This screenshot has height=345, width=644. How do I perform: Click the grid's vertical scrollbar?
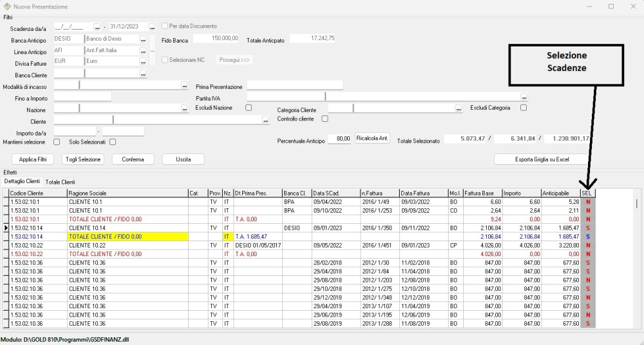coord(637,258)
